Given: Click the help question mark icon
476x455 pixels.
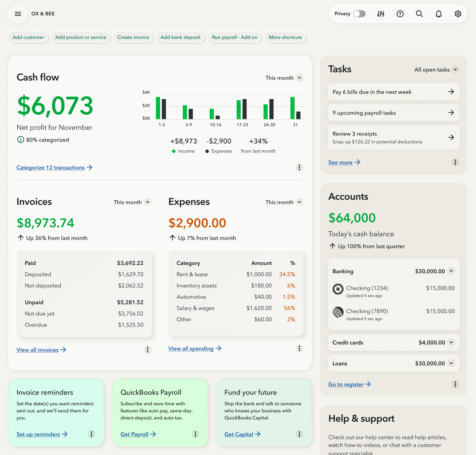Looking at the screenshot, I should [x=400, y=14].
